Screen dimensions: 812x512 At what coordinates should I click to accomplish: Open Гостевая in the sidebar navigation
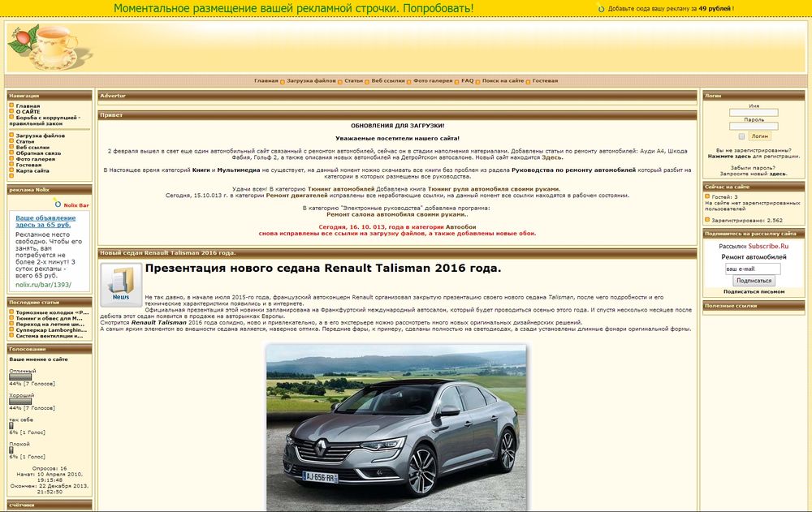28,166
